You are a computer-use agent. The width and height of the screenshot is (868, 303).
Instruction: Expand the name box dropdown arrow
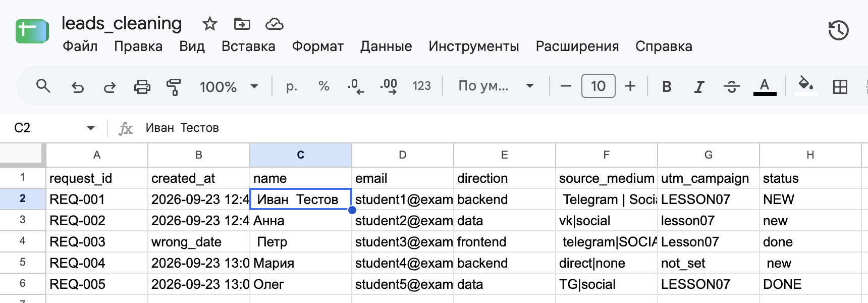[91, 128]
